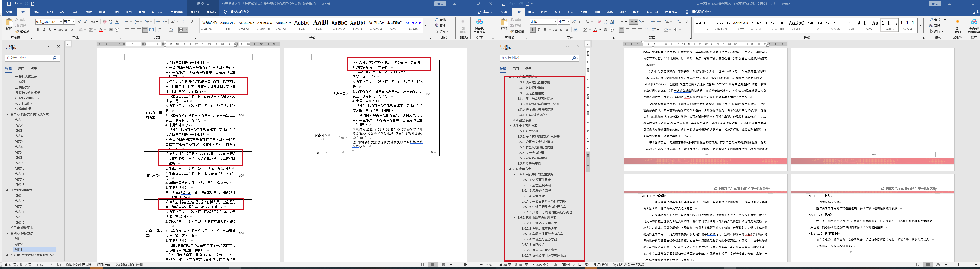This screenshot has width=980, height=269.
Task: Center-align text in the left Word window
Action: point(133,30)
